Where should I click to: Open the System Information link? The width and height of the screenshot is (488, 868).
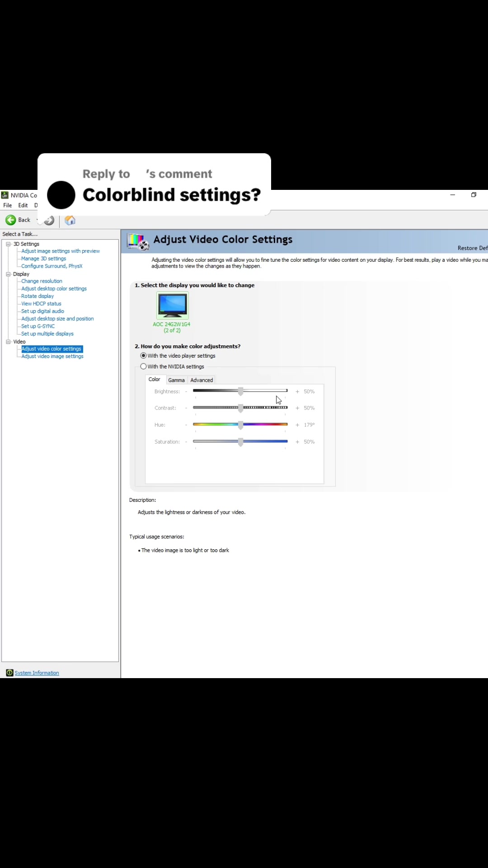pyautogui.click(x=37, y=673)
